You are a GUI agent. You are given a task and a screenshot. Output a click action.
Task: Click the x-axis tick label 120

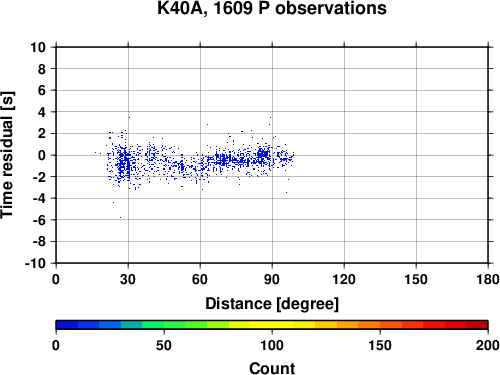tap(344, 279)
